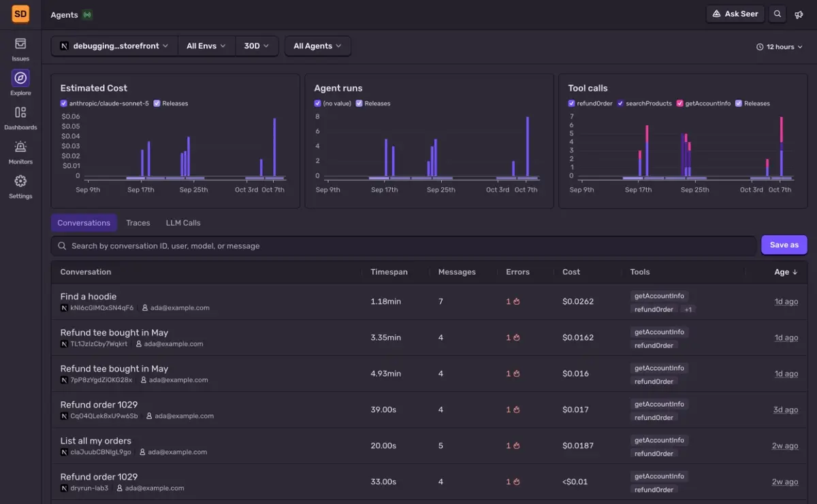Toggle (no value) checkbox in Agent runs
The image size is (817, 504).
pos(317,103)
